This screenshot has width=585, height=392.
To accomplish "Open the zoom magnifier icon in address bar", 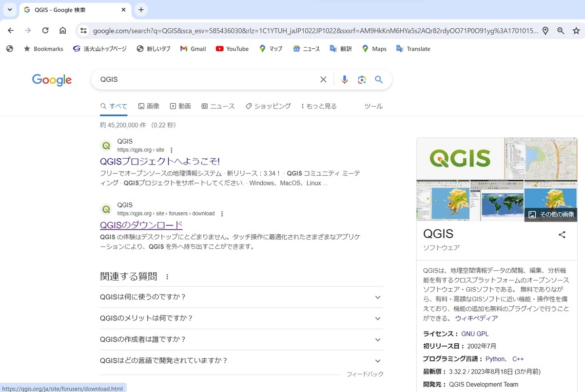I will 561,31.
